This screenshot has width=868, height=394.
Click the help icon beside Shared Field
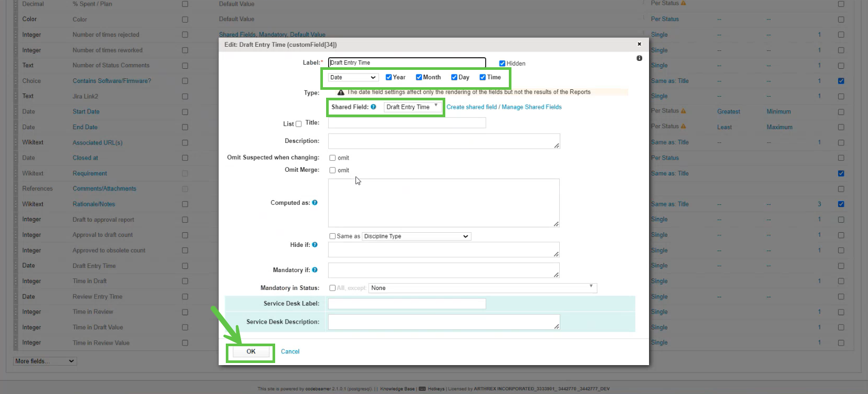373,107
